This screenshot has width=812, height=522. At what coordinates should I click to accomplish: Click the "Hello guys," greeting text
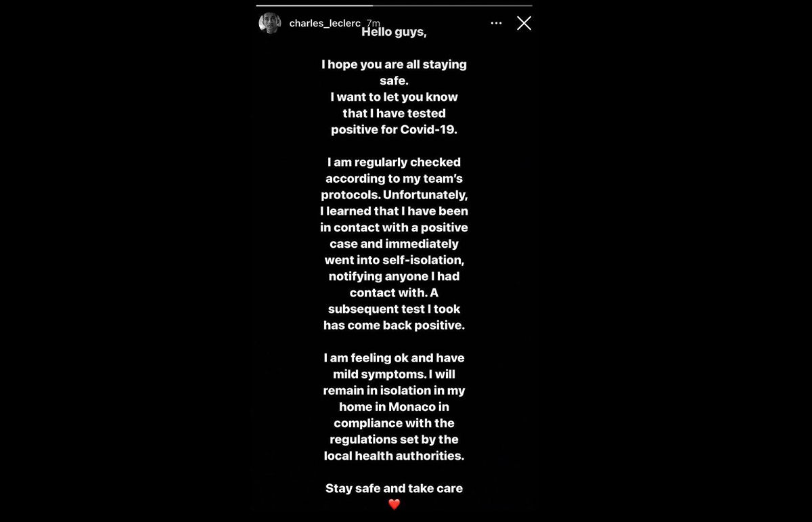[394, 32]
